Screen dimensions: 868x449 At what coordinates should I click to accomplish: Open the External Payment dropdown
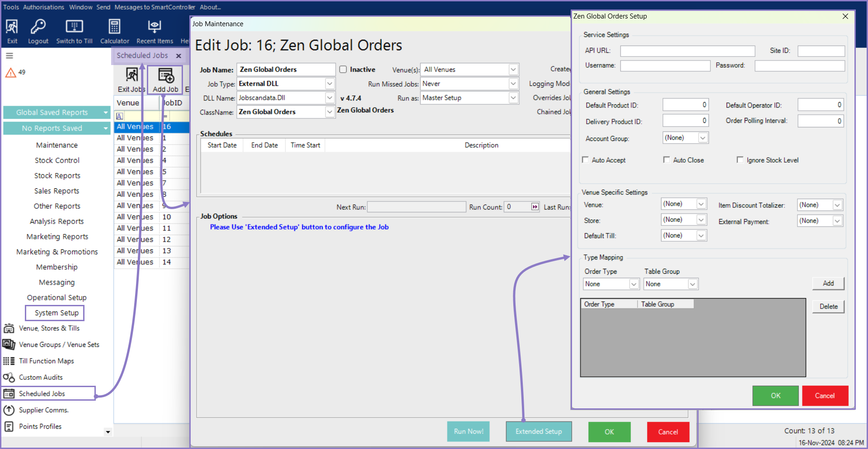click(837, 221)
